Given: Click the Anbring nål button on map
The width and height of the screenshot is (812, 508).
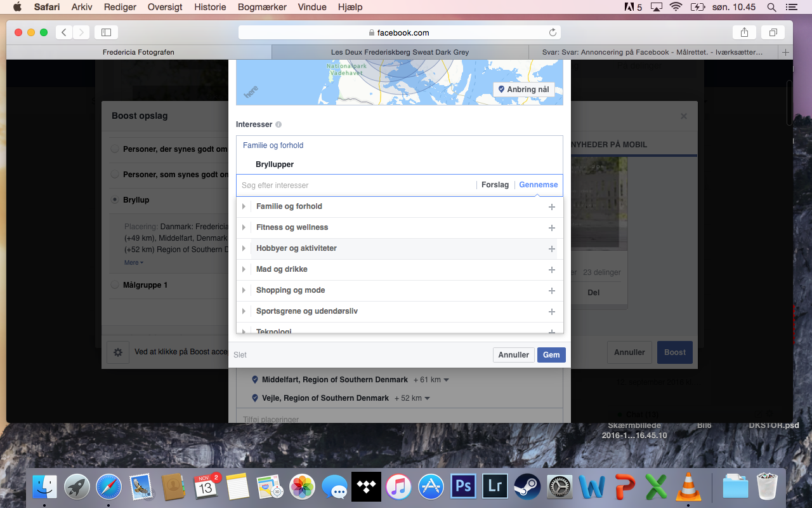Looking at the screenshot, I should 523,90.
